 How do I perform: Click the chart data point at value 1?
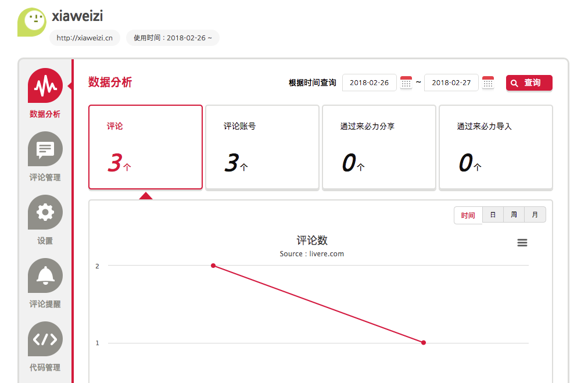(424, 342)
